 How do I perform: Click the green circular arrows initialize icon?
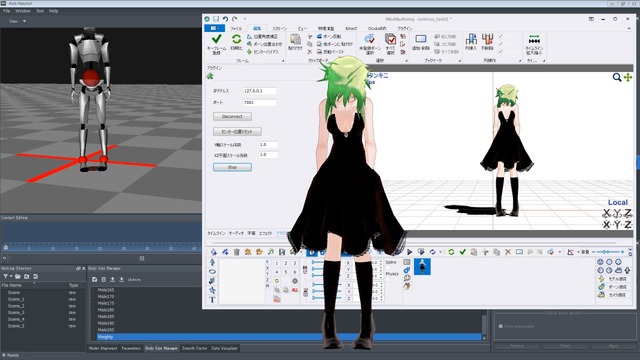(x=236, y=39)
